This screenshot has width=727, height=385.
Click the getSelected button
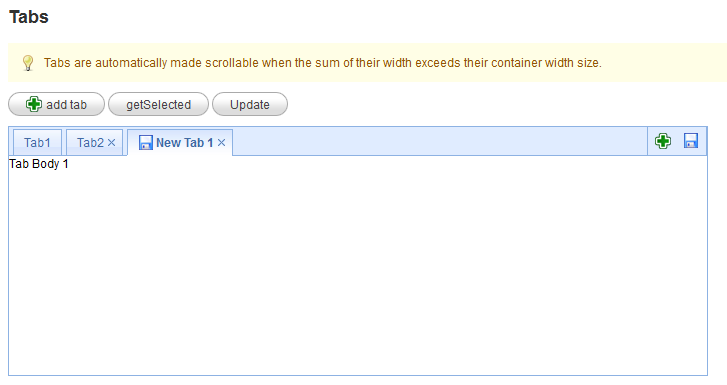(158, 104)
